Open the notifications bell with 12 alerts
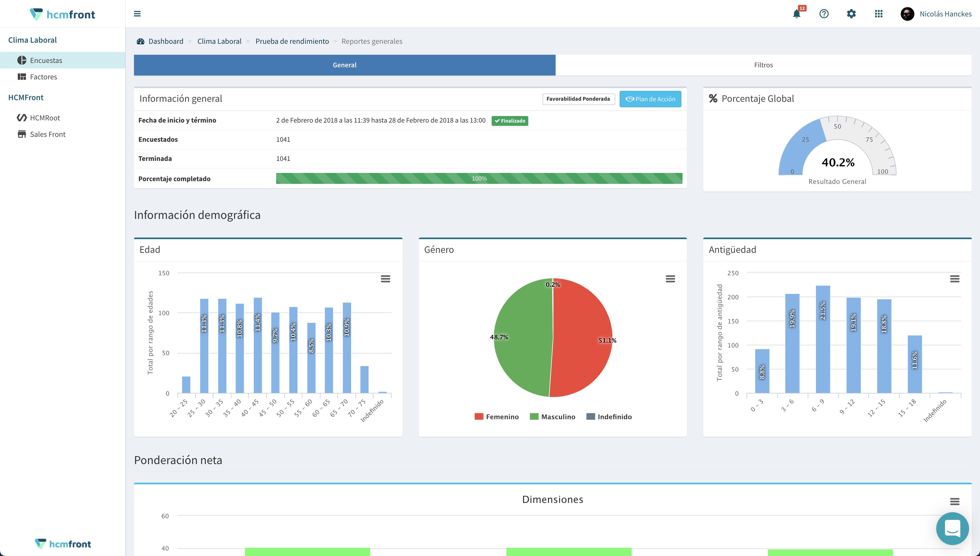The width and height of the screenshot is (980, 556). click(797, 14)
